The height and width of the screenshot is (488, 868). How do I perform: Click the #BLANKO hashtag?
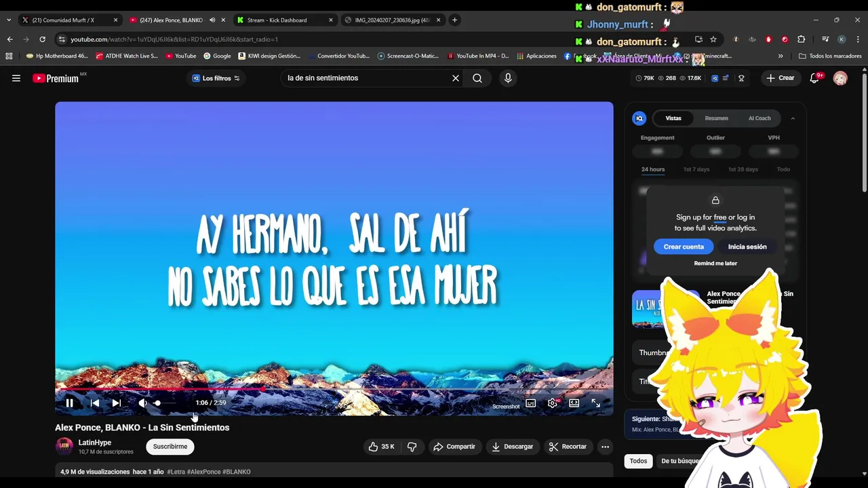tap(237, 472)
